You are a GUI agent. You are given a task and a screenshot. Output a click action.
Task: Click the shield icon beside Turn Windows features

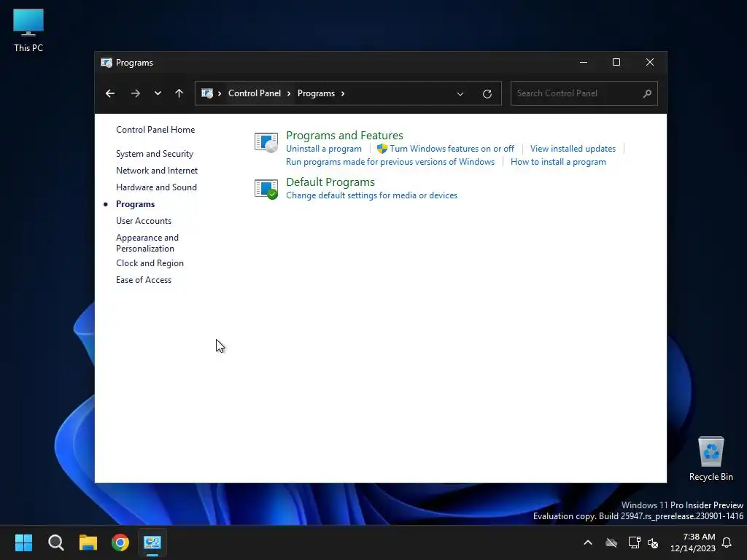tap(382, 149)
